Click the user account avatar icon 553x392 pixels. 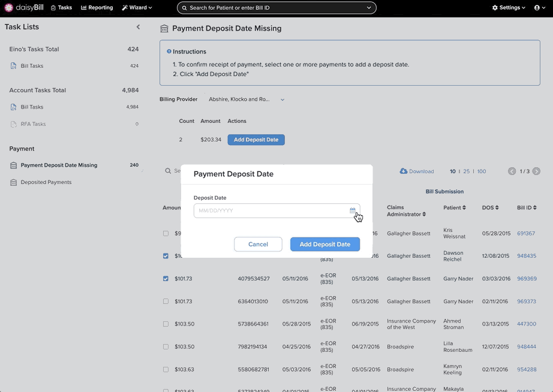[537, 8]
